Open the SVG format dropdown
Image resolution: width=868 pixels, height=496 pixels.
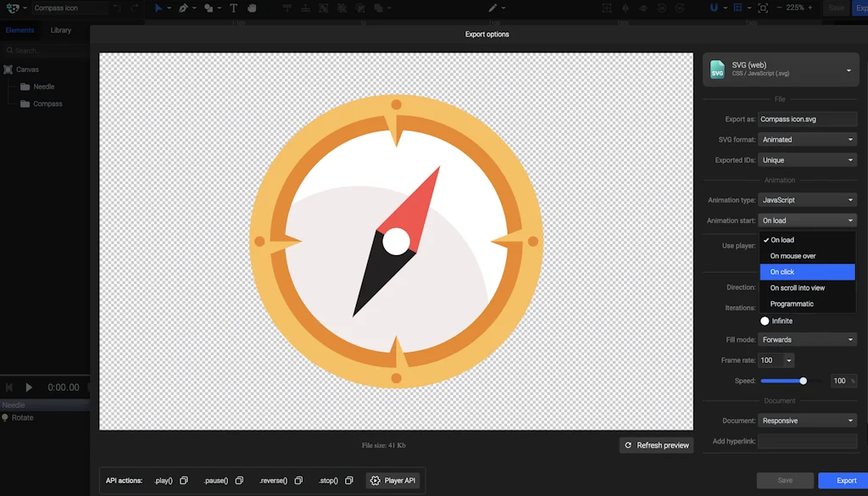(807, 140)
